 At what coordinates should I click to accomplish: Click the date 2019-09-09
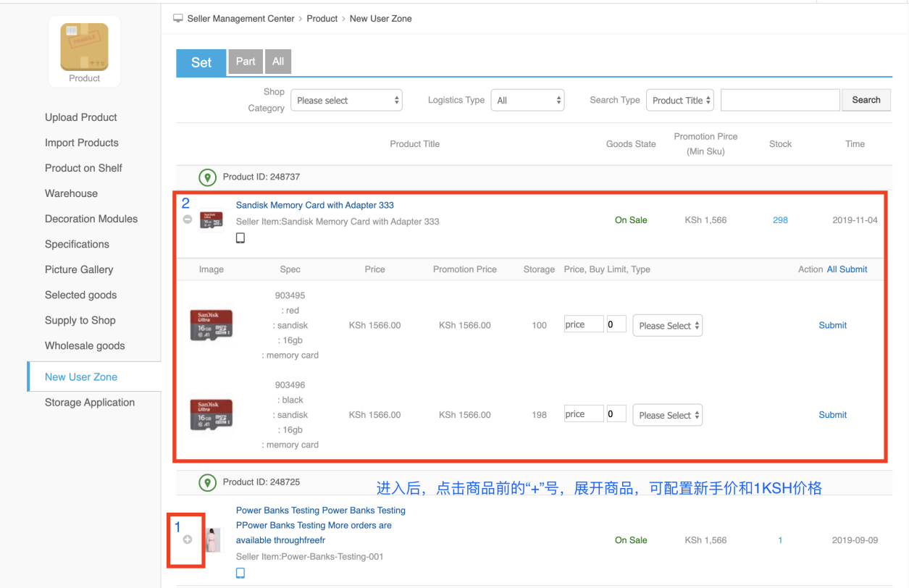coord(855,540)
